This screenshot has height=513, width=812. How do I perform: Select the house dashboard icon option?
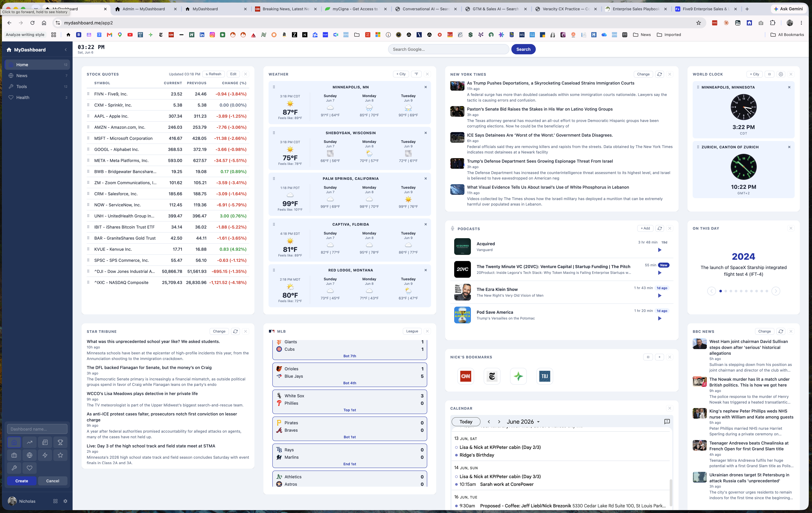[x=14, y=442]
